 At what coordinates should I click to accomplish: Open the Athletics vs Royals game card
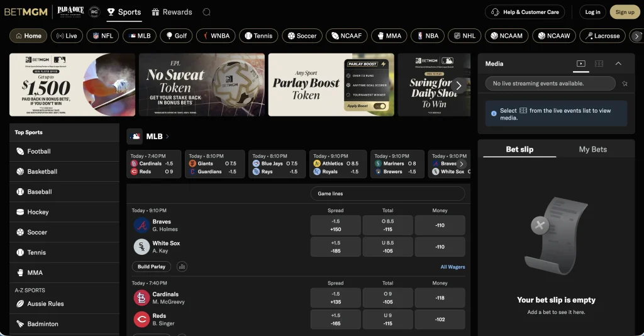pyautogui.click(x=338, y=164)
